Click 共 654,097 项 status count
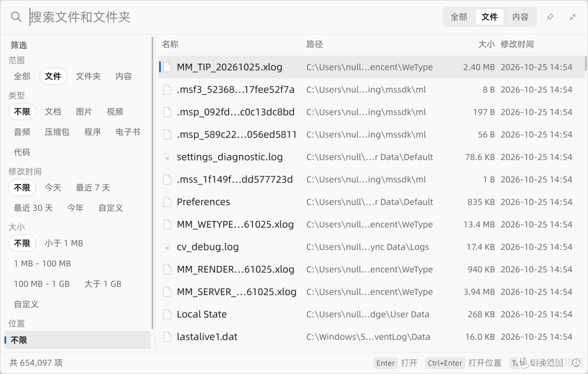This screenshot has width=588, height=374. point(36,363)
